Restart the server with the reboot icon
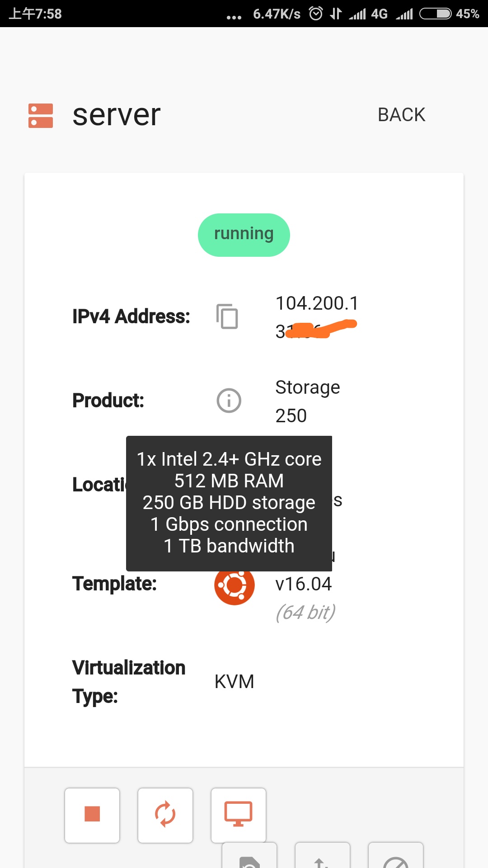Screen dimensions: 488x868 [x=165, y=815]
